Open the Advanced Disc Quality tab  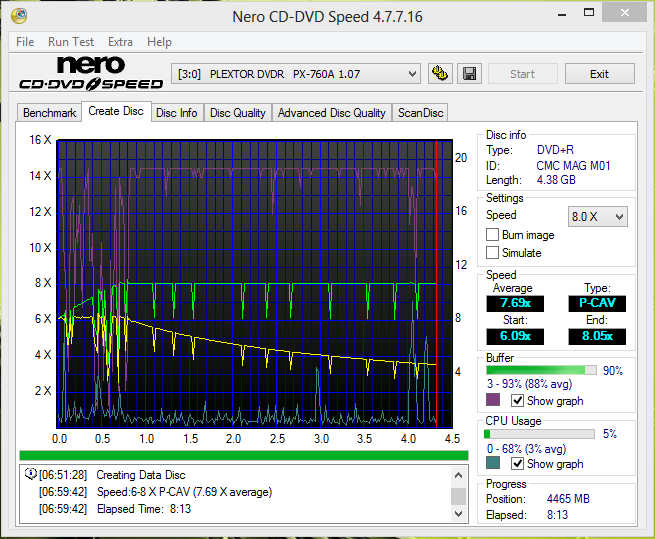pos(332,113)
